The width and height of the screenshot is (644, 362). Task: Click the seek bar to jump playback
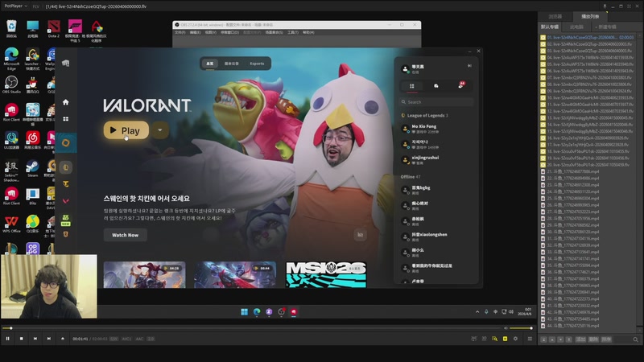[x=250, y=328]
